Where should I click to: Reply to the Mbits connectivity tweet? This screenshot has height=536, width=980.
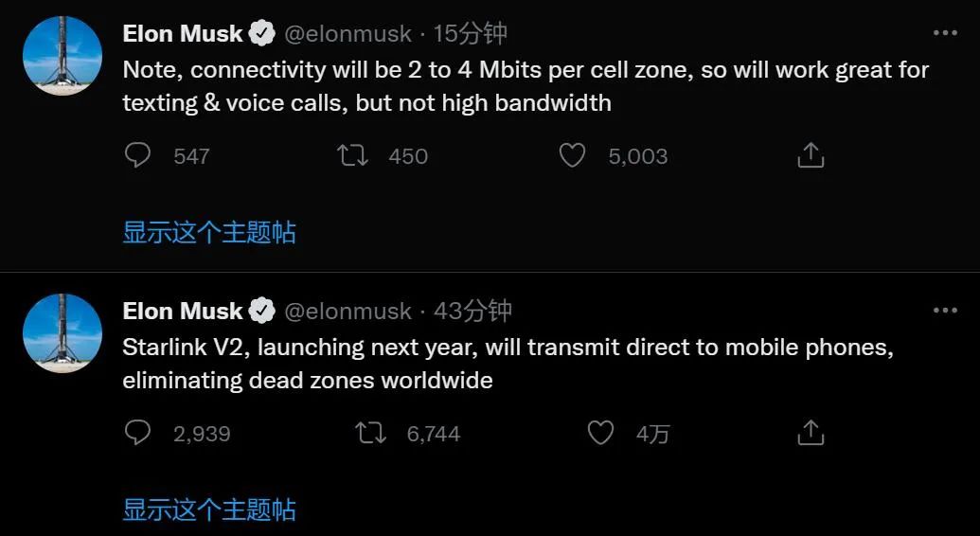pos(137,155)
